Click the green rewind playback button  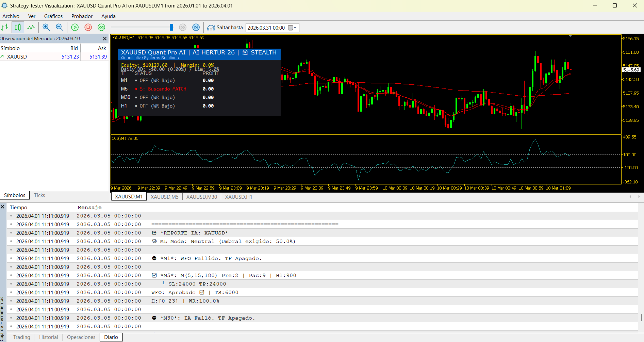(101, 28)
